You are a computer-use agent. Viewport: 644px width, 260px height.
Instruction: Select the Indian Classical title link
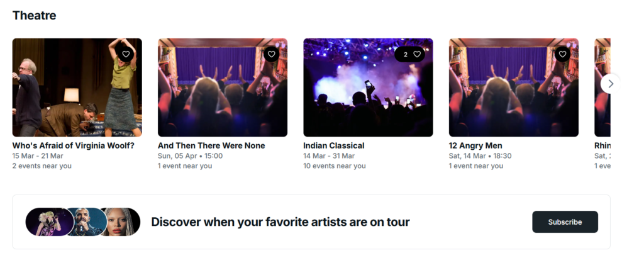pos(334,145)
